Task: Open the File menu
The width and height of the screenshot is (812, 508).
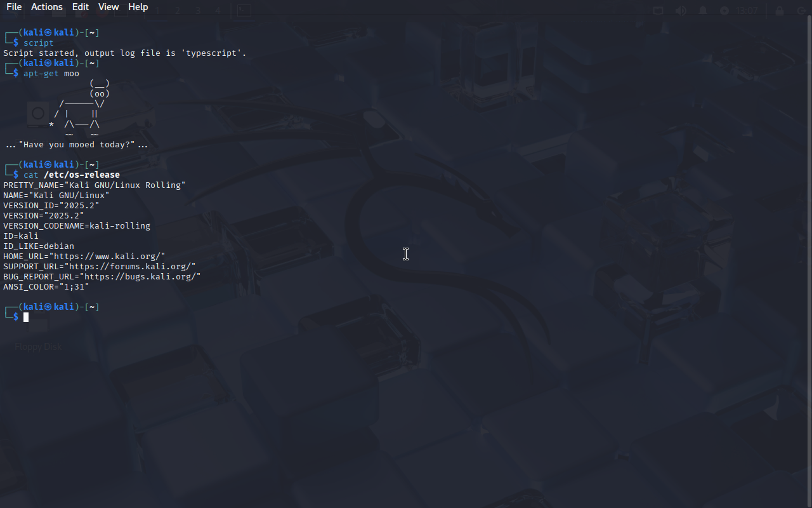Action: (14, 7)
